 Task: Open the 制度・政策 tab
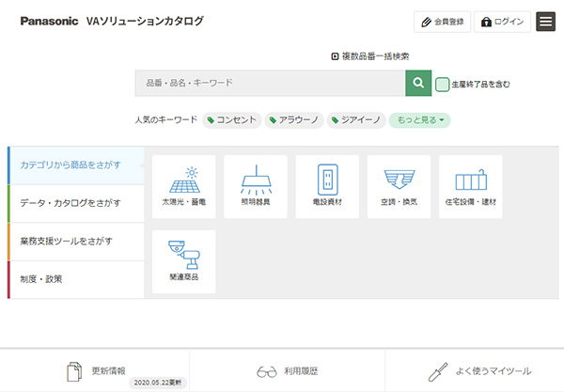(x=76, y=279)
